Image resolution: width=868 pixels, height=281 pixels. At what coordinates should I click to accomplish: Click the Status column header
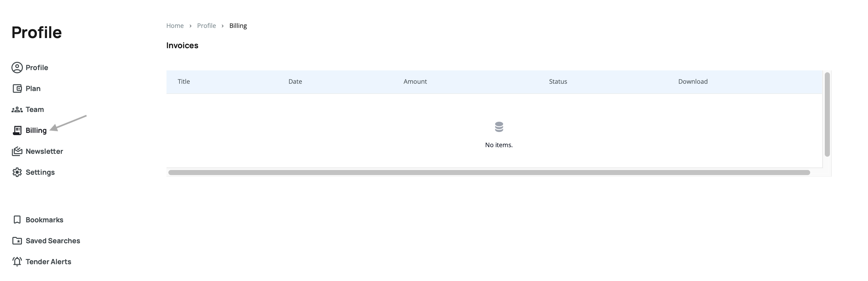point(558,82)
